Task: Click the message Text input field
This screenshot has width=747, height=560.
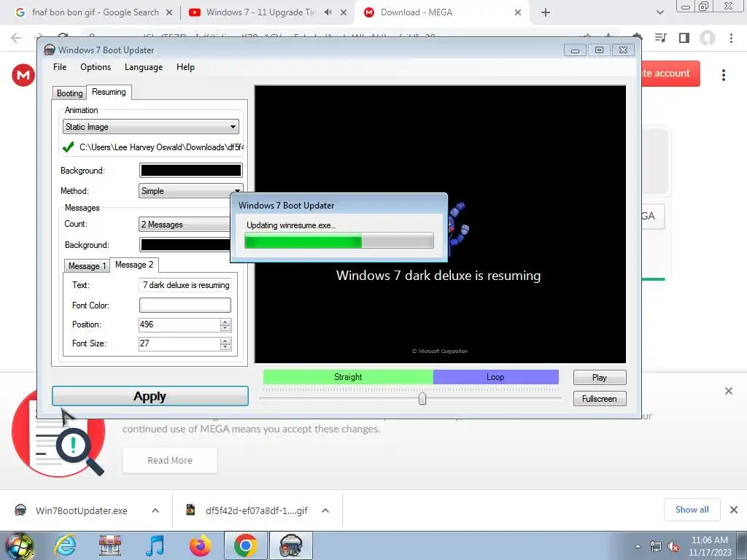Action: tap(185, 285)
